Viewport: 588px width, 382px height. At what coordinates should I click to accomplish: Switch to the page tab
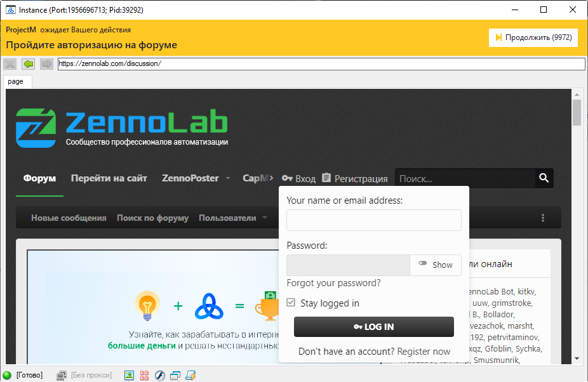pos(16,81)
